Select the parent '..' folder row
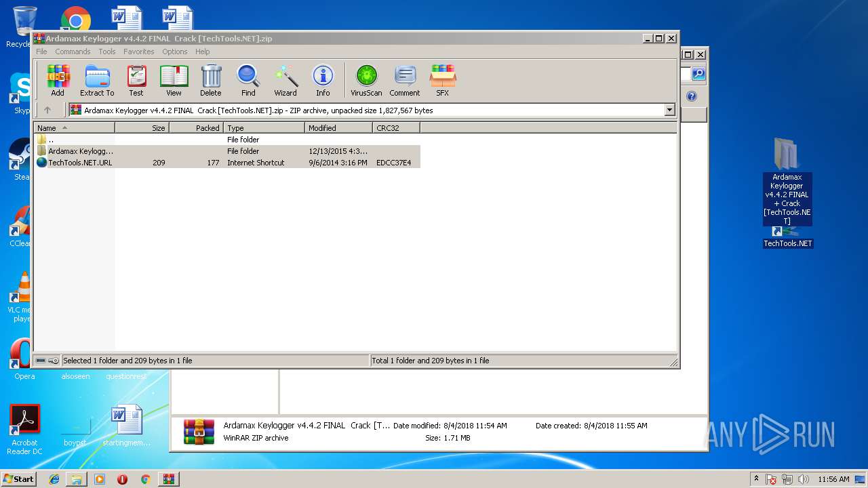868x488 pixels. pos(227,140)
